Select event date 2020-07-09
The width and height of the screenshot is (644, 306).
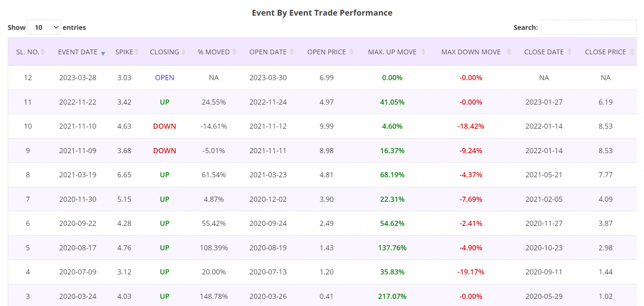point(78,272)
